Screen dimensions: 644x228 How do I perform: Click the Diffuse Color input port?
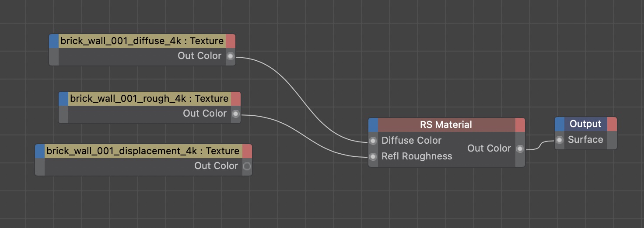[x=373, y=141]
